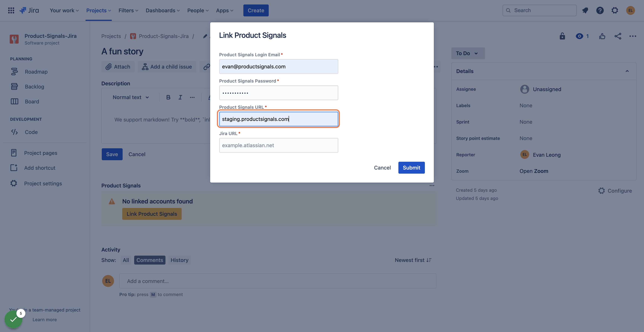This screenshot has height=332, width=644.
Task: Open the issue actions three-dot menu
Action: tap(633, 36)
